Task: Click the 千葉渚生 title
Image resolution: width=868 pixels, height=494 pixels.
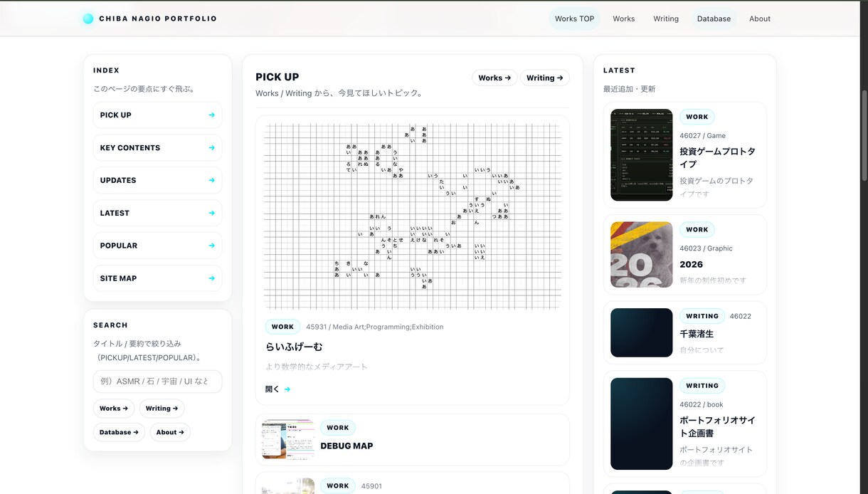Action: (x=697, y=334)
